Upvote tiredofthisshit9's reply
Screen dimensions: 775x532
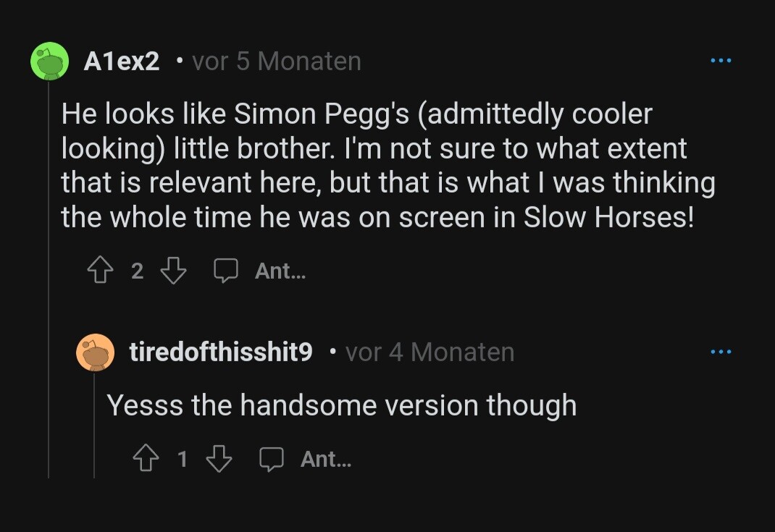tap(146, 458)
